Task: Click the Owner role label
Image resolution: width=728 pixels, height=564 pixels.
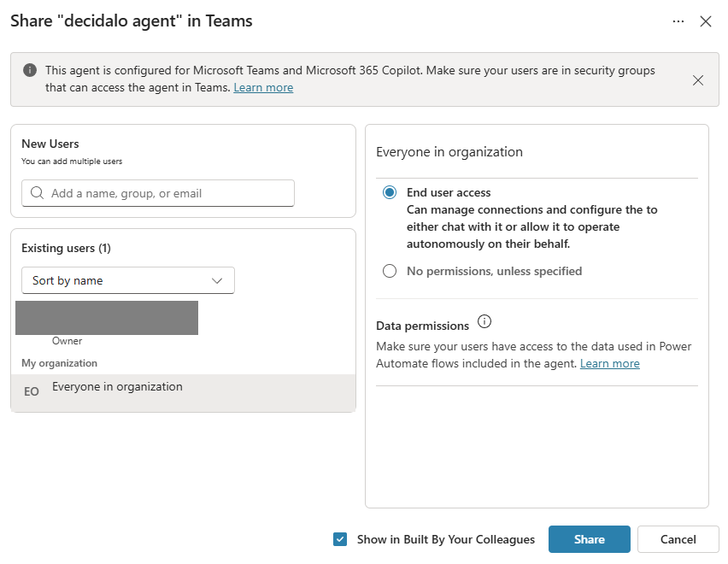Action: (x=67, y=341)
